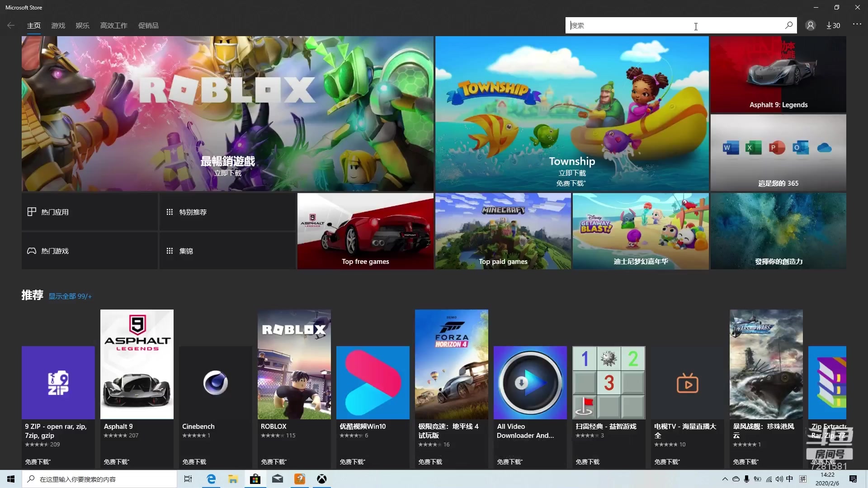868x488 pixels.
Task: Click the back arrow icon
Action: click(x=11, y=26)
